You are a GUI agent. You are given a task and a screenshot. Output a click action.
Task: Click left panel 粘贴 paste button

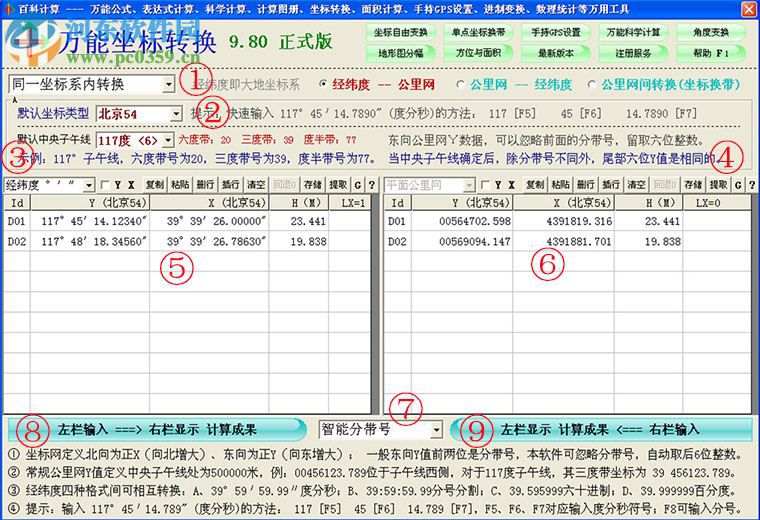pyautogui.click(x=180, y=185)
